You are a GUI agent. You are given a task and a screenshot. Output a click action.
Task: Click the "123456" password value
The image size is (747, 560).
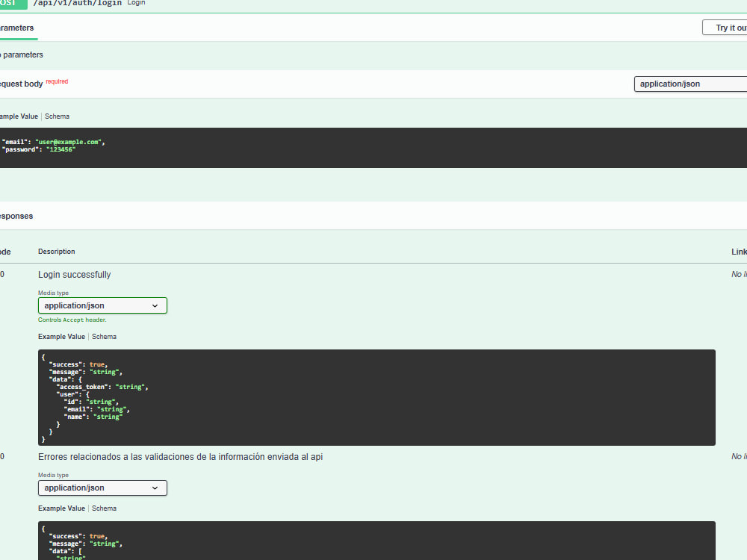(x=61, y=149)
